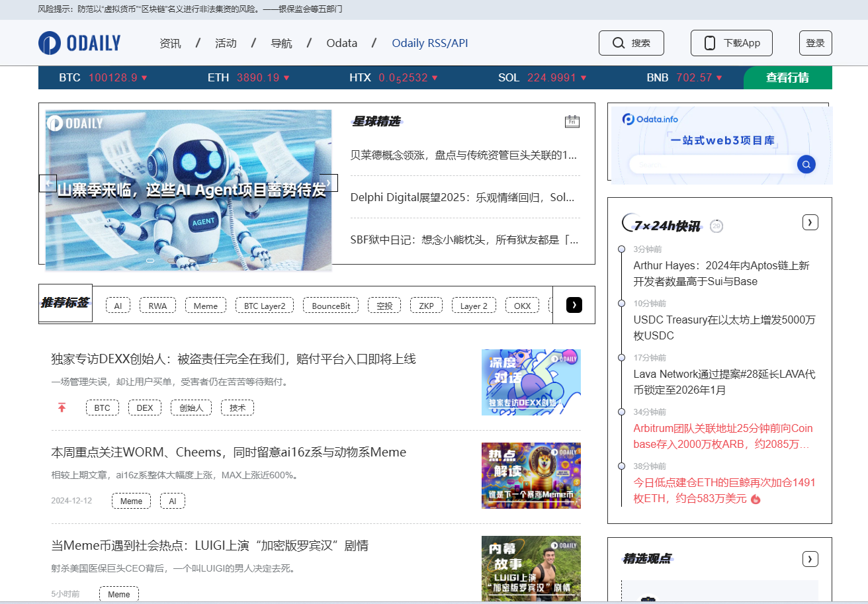
Task: Click the Odata.info logo in the sidebar banner
Action: [x=651, y=119]
